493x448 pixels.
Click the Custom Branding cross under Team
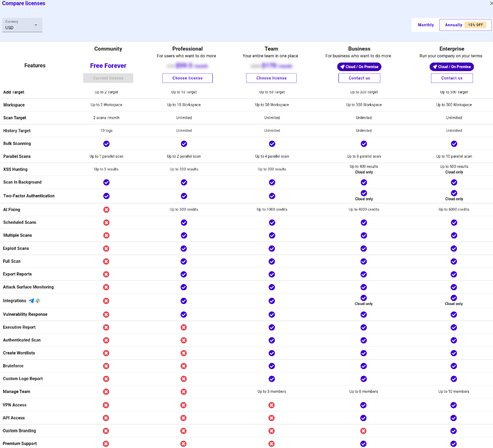point(272,431)
